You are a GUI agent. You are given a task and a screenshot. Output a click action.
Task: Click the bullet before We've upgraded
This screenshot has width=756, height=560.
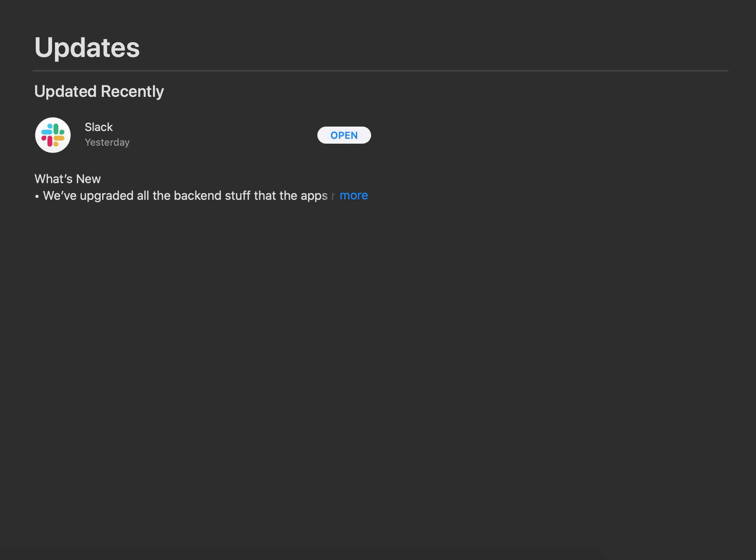[37, 197]
